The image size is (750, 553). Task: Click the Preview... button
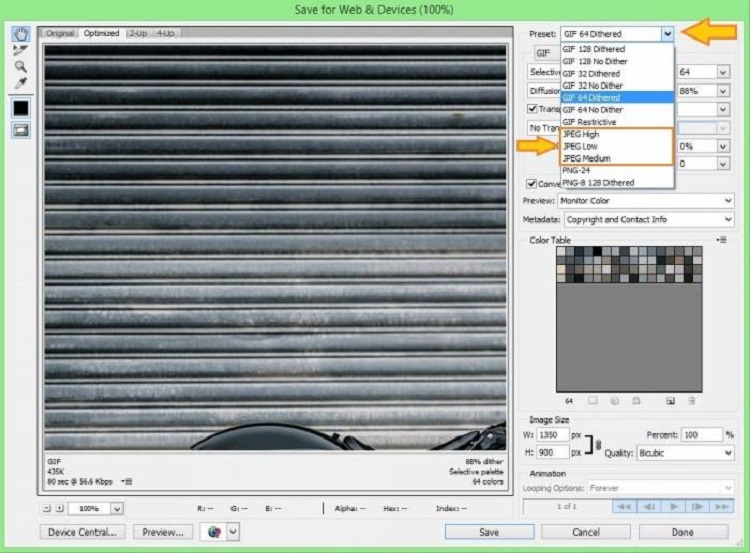163,532
